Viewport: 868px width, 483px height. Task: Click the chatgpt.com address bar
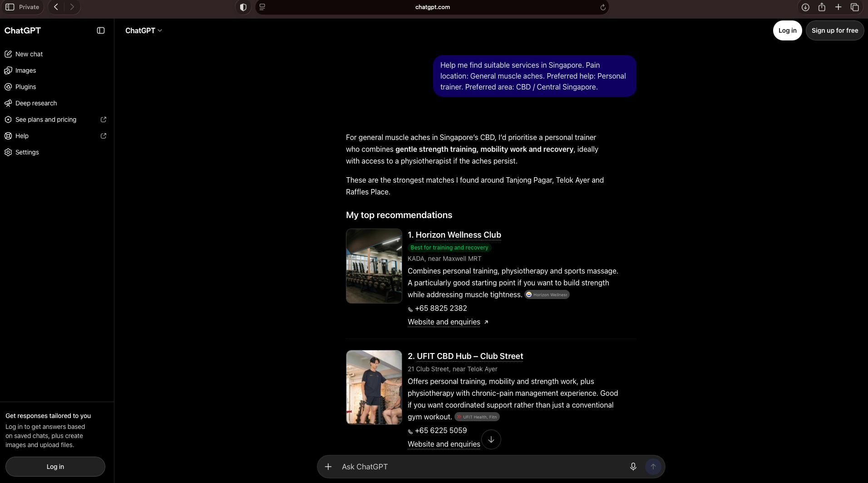coord(432,7)
